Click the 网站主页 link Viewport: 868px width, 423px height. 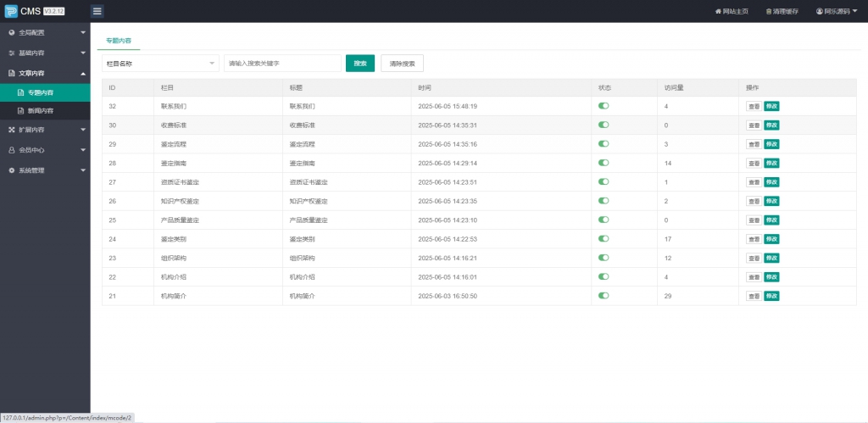[x=732, y=11]
